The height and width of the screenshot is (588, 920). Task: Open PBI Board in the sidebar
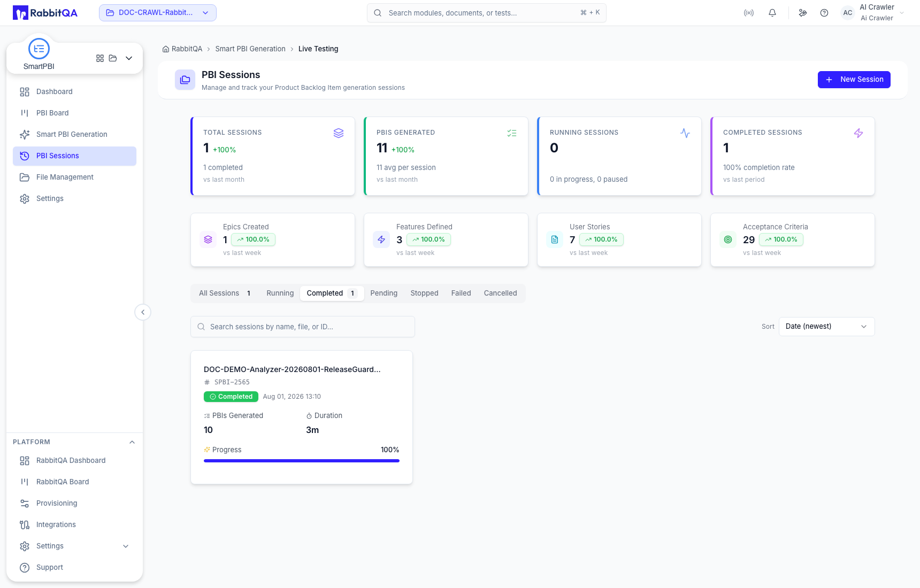pyautogui.click(x=75, y=113)
